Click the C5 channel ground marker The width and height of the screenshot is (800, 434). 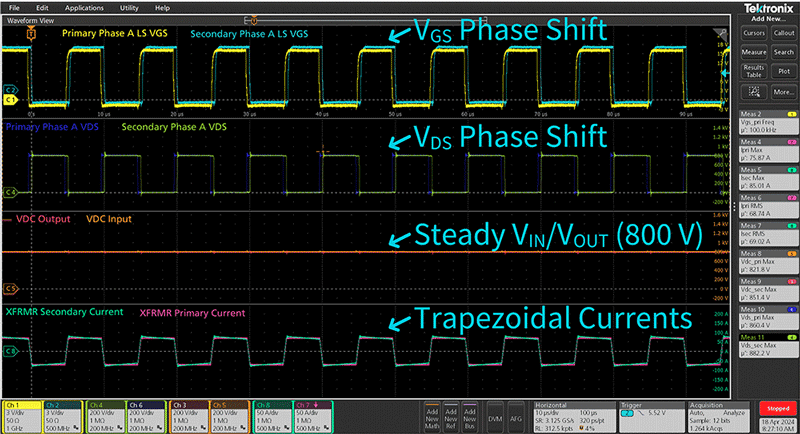pos(10,289)
